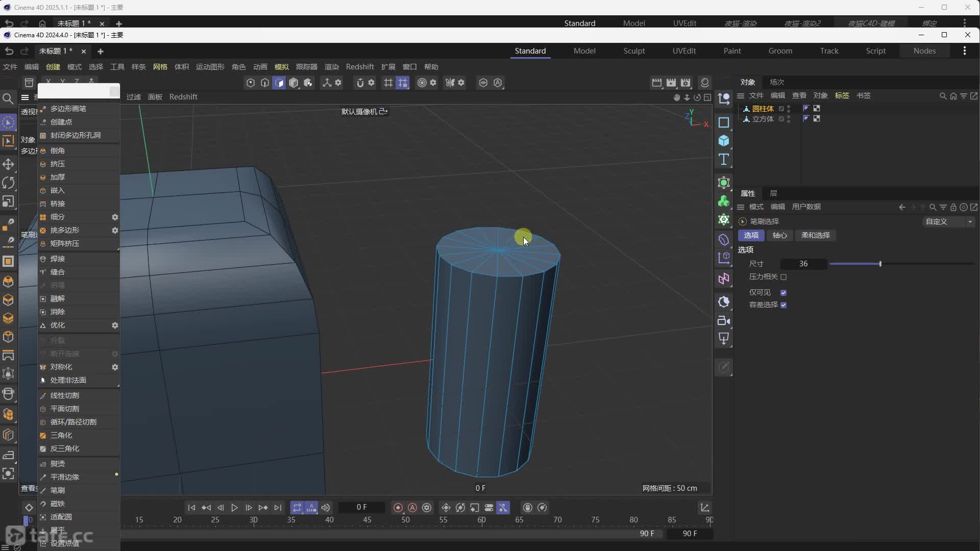The width and height of the screenshot is (980, 551).
Task: Click the green cloner icon in right palette
Action: 724,202
